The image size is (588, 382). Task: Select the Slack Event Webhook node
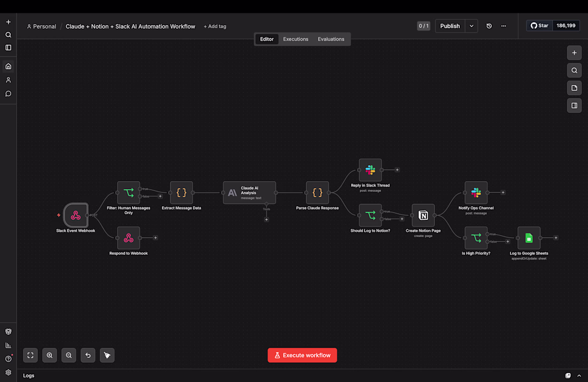(x=76, y=215)
